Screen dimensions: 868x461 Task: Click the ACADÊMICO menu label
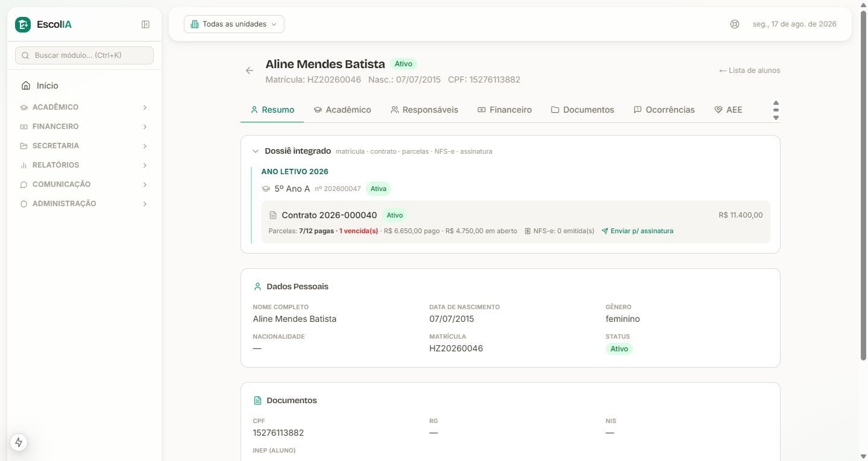pyautogui.click(x=55, y=107)
